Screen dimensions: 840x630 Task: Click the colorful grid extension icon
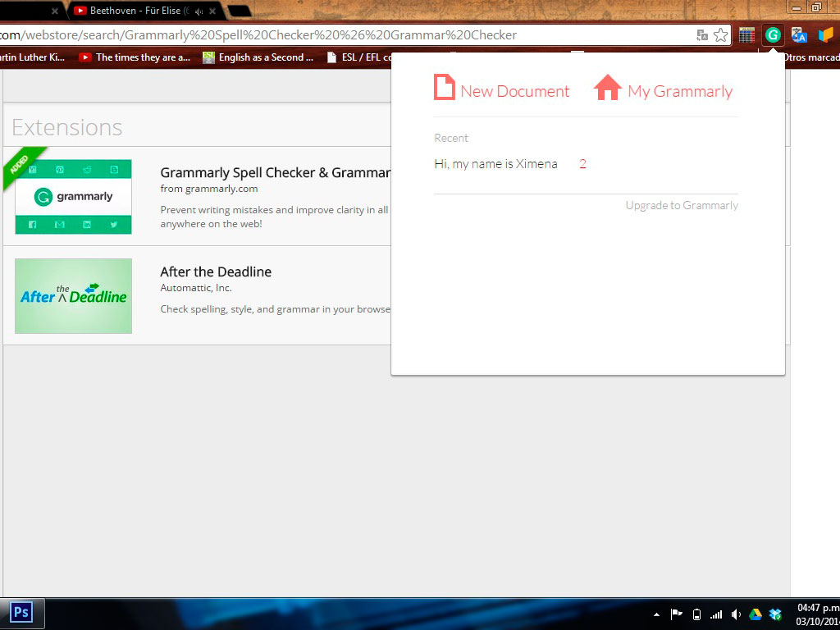(746, 35)
